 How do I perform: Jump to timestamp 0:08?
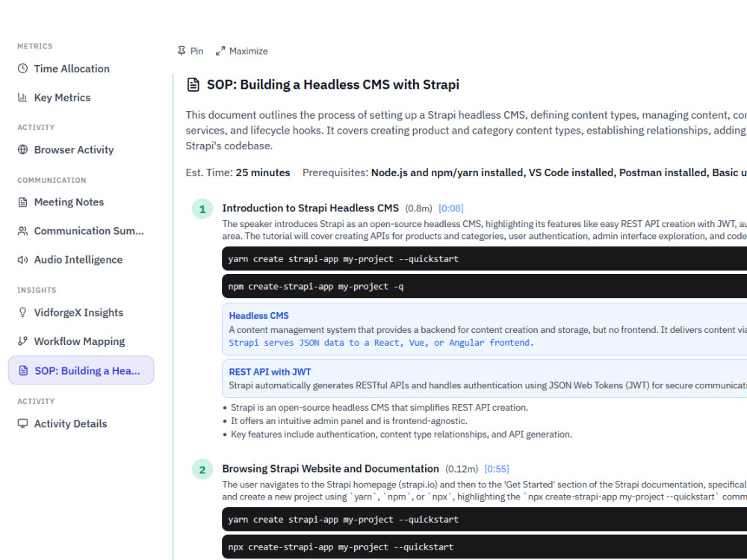[x=450, y=208]
